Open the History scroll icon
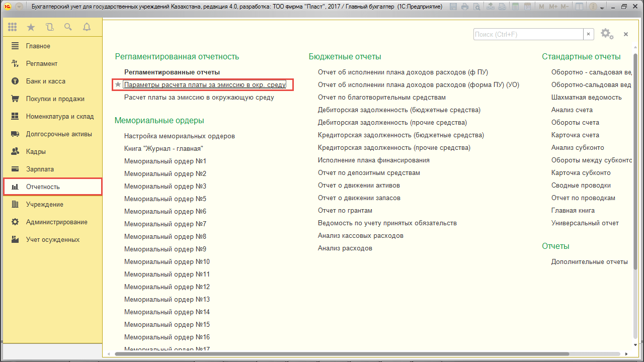 click(x=49, y=27)
